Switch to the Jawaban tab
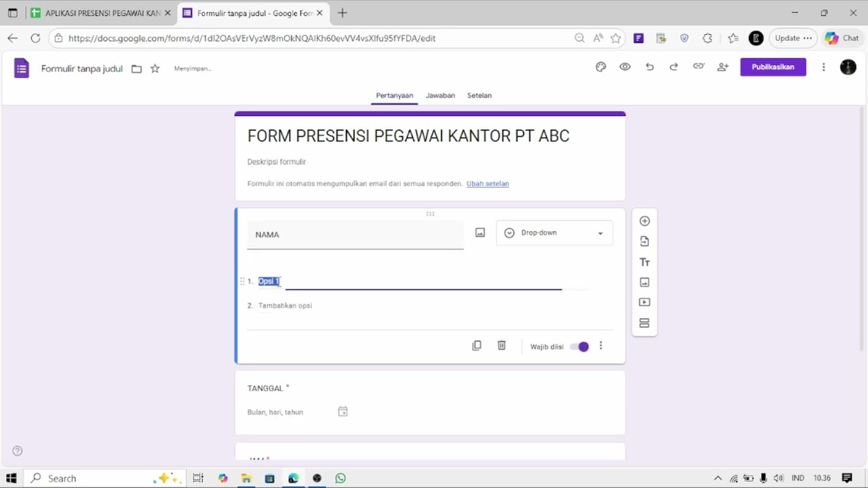Viewport: 868px width, 488px height. (x=440, y=96)
